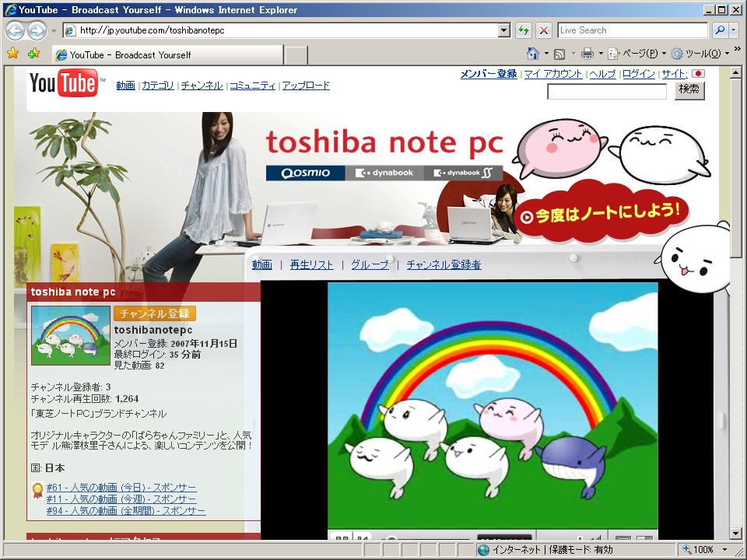Click the orange チャンネル登録 subscribe button

click(155, 313)
